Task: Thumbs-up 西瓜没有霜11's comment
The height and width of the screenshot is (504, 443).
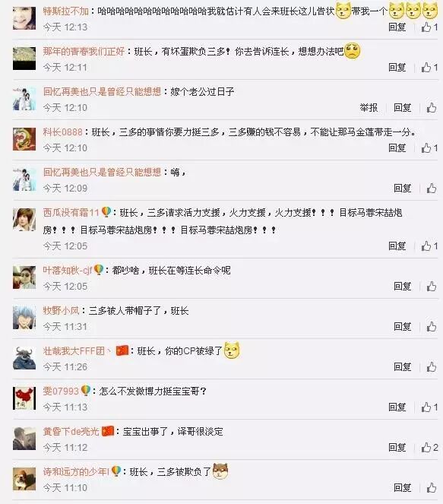Action: tap(429, 246)
